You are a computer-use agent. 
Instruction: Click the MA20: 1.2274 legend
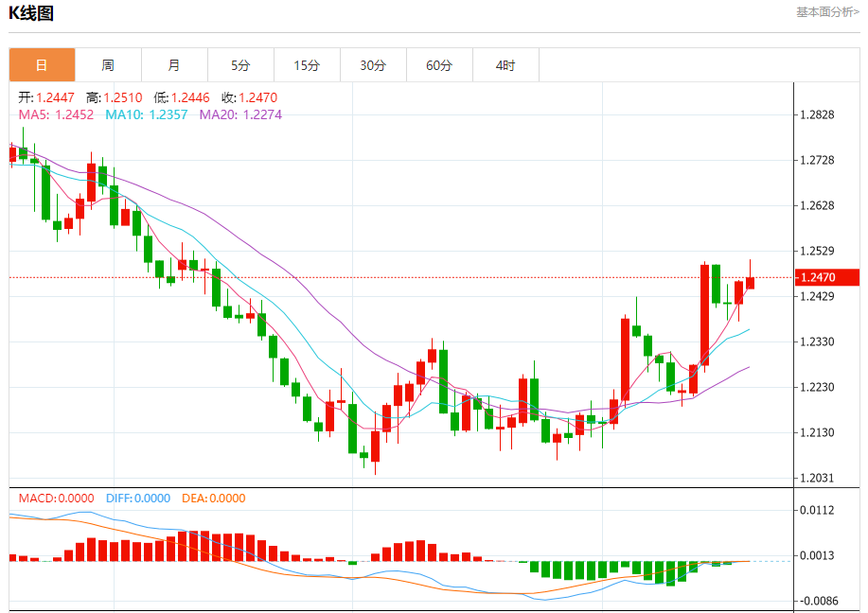click(240, 114)
